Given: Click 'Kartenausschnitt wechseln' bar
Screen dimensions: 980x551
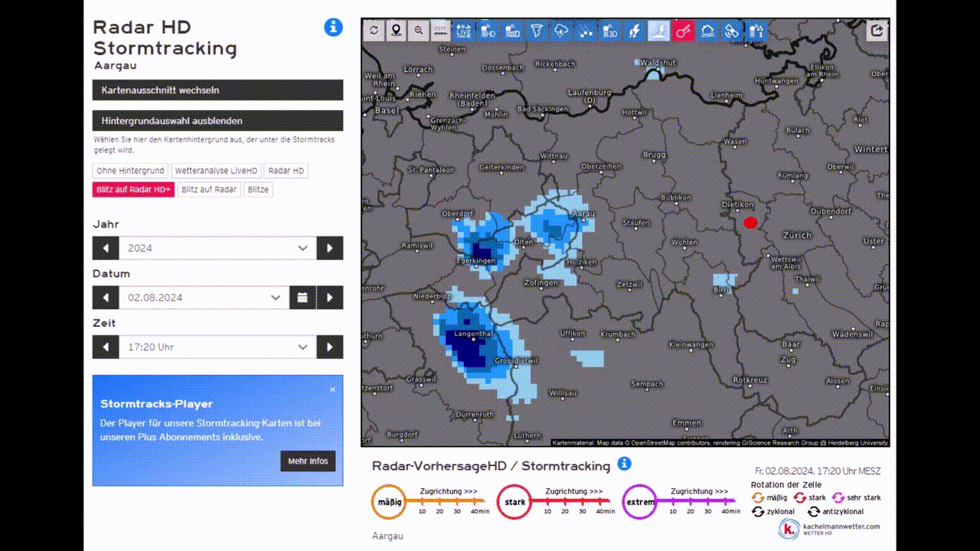Looking at the screenshot, I should coord(217,90).
